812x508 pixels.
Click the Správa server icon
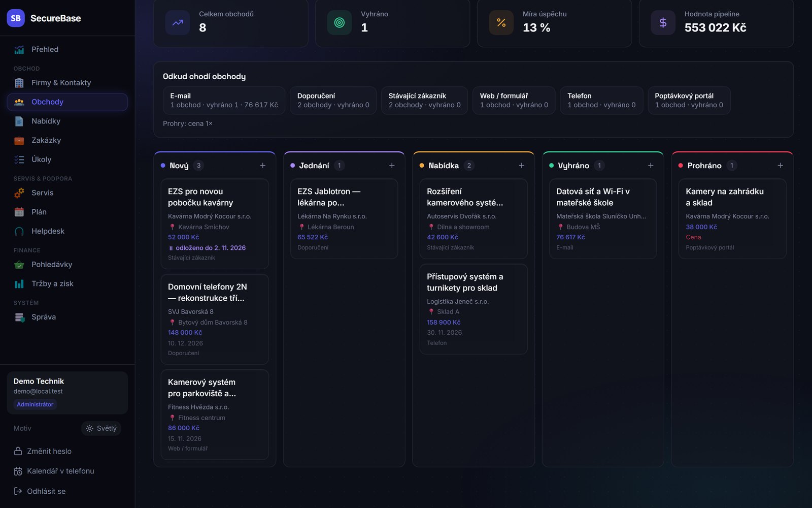(x=19, y=317)
